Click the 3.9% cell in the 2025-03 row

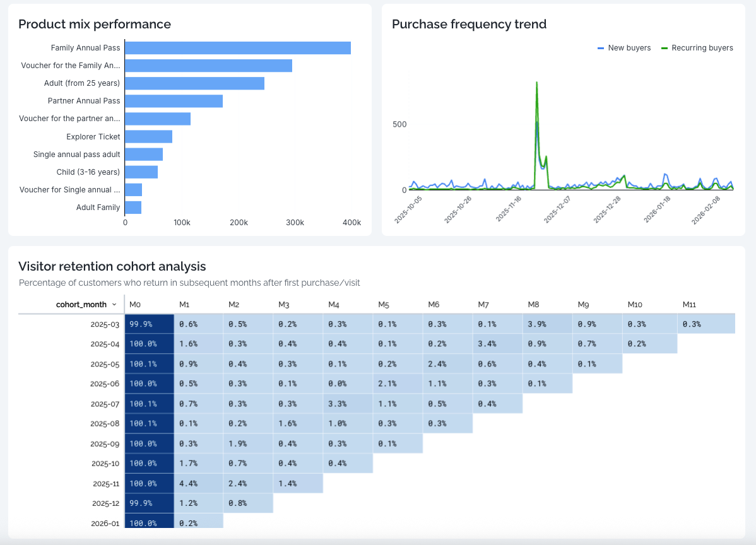547,323
